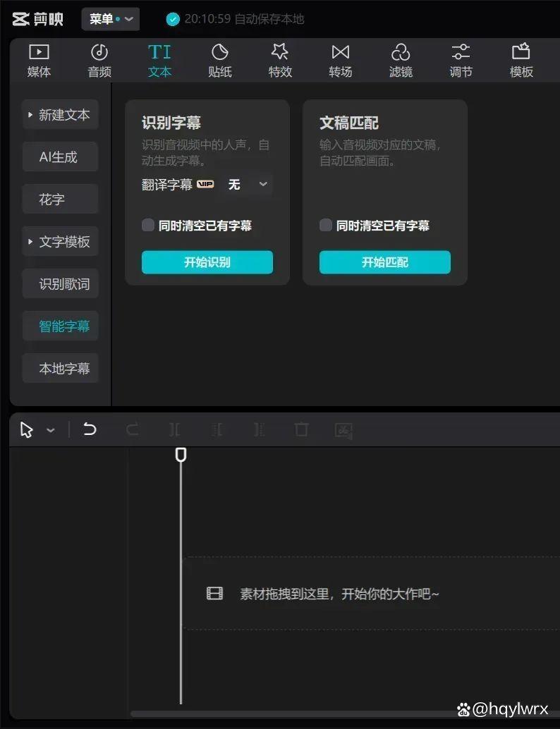Image resolution: width=560 pixels, height=729 pixels.
Task: Click the undo arrow in timeline toolbar
Action: [90, 429]
